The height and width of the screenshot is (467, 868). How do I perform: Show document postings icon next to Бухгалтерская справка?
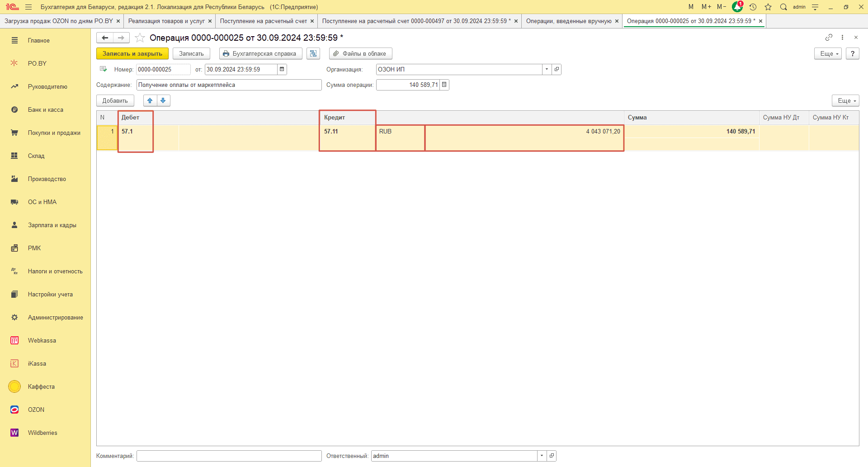[313, 53]
